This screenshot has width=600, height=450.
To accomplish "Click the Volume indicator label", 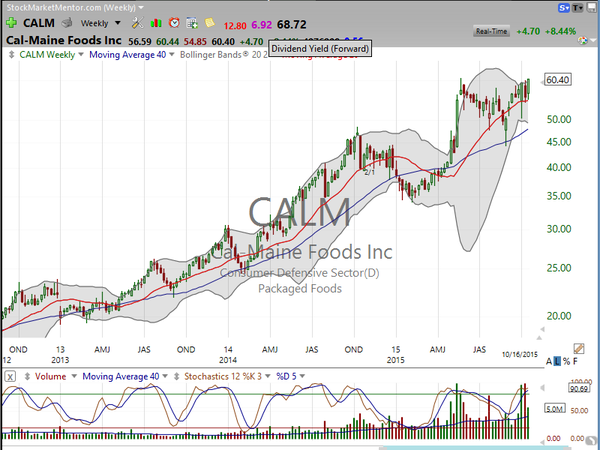I will pos(51,377).
